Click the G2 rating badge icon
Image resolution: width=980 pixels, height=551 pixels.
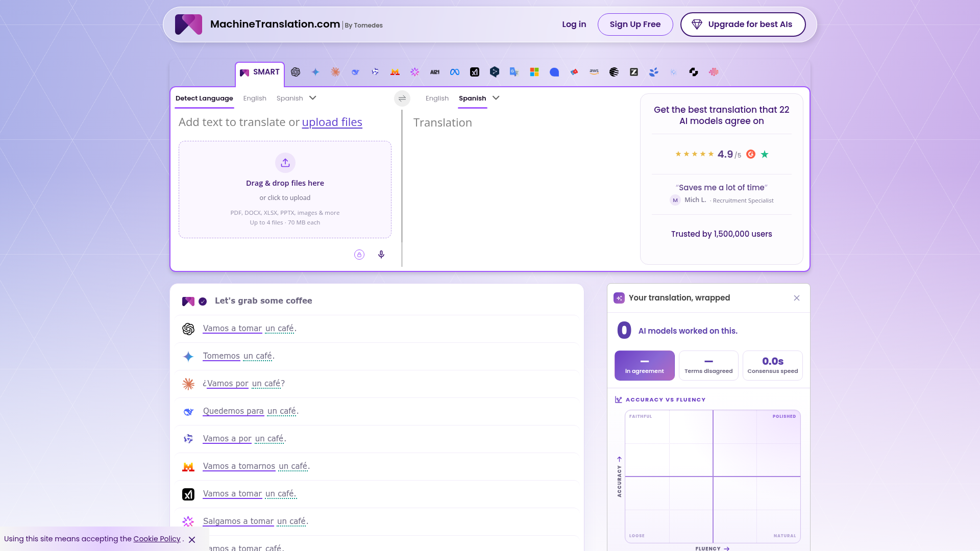click(x=751, y=154)
